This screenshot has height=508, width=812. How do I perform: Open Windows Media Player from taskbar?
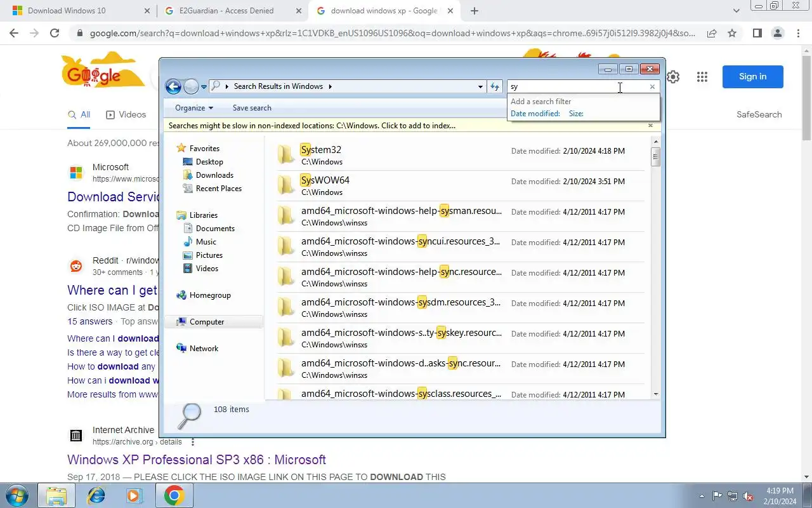pos(134,495)
